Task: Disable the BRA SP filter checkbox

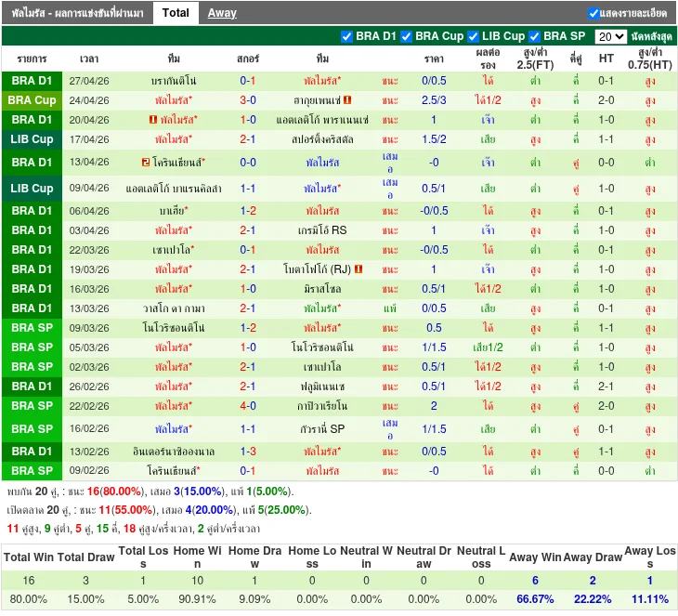Action: coord(535,36)
